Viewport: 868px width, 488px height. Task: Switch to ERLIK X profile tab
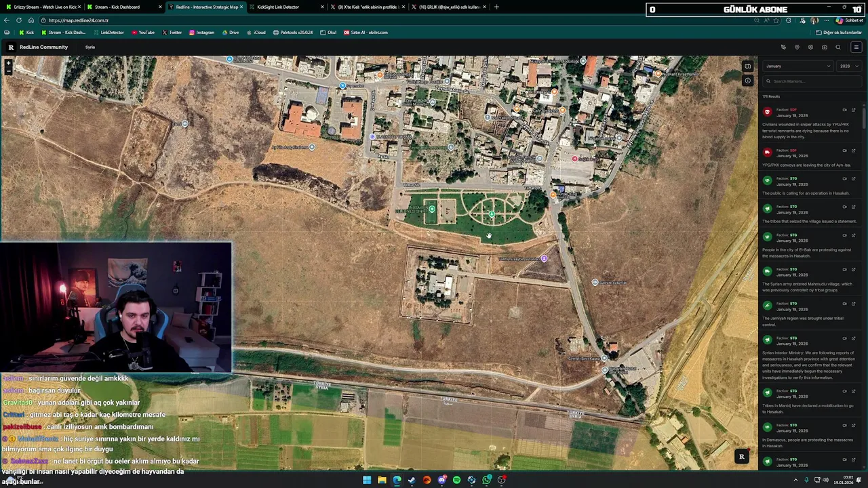point(448,7)
